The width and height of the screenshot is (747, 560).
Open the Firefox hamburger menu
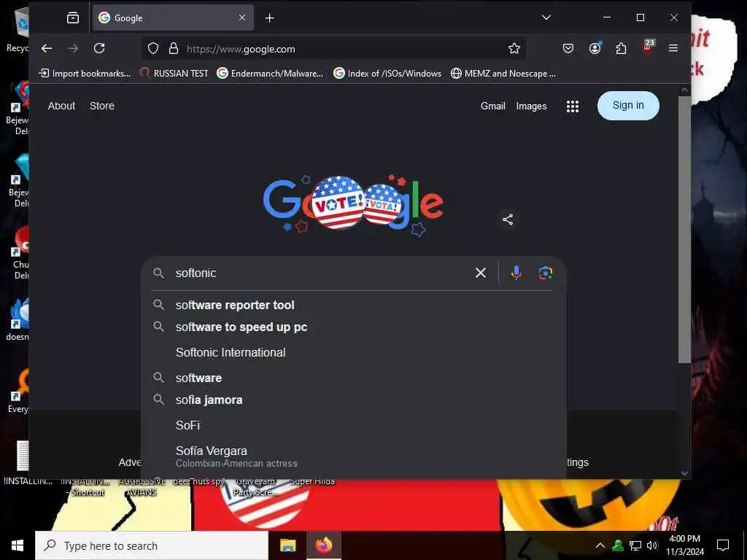point(673,48)
